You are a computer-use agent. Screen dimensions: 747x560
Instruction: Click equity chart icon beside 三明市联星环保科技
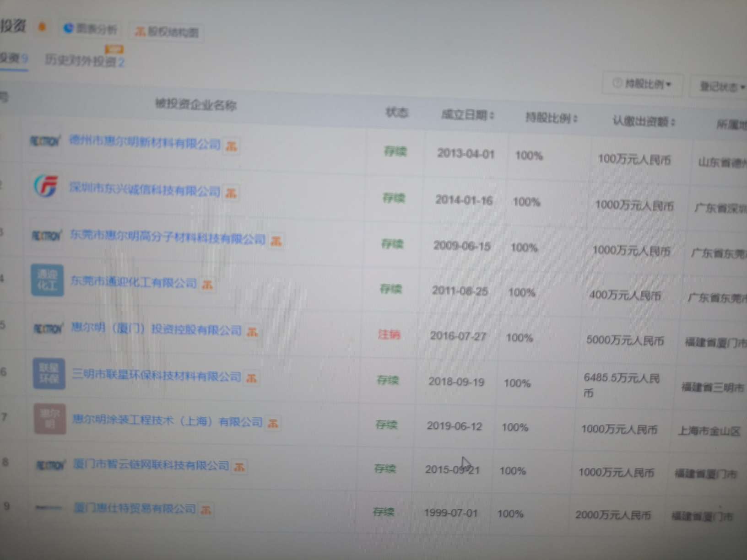pyautogui.click(x=251, y=378)
